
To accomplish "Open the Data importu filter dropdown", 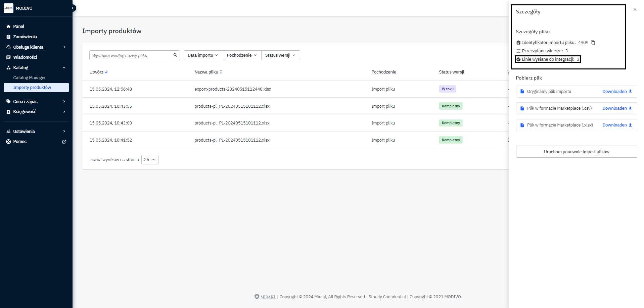I will 203,55.
